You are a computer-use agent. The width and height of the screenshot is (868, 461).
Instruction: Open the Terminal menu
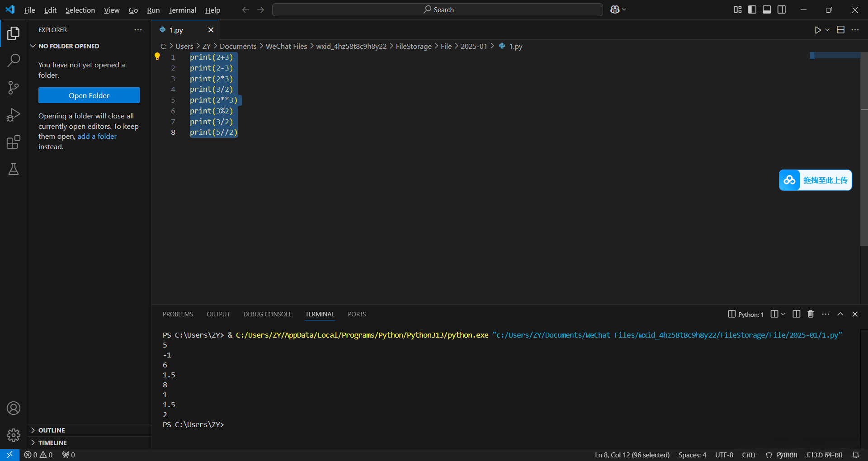(x=182, y=10)
